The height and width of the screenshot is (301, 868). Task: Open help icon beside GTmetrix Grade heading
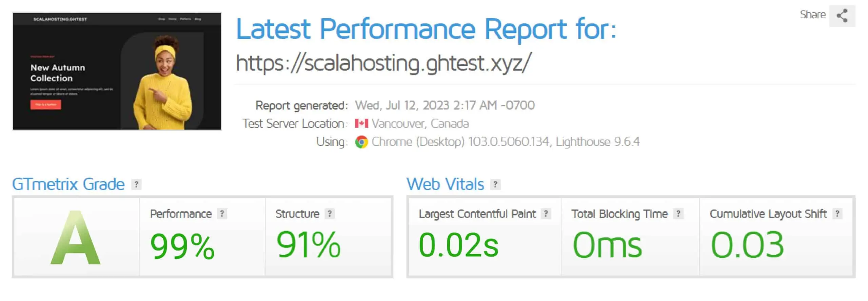pyautogui.click(x=136, y=185)
